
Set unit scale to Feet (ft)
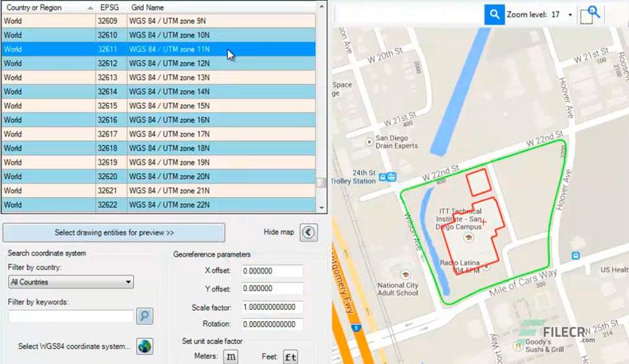290,356
